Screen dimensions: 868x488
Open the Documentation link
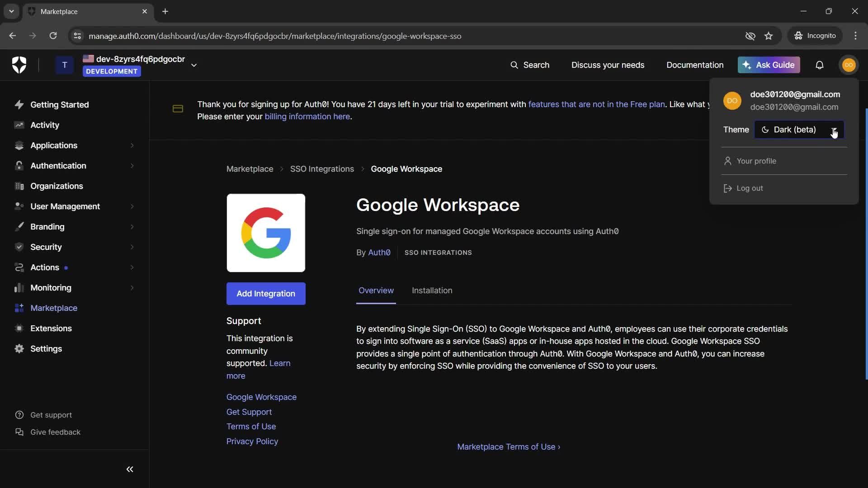click(x=695, y=65)
